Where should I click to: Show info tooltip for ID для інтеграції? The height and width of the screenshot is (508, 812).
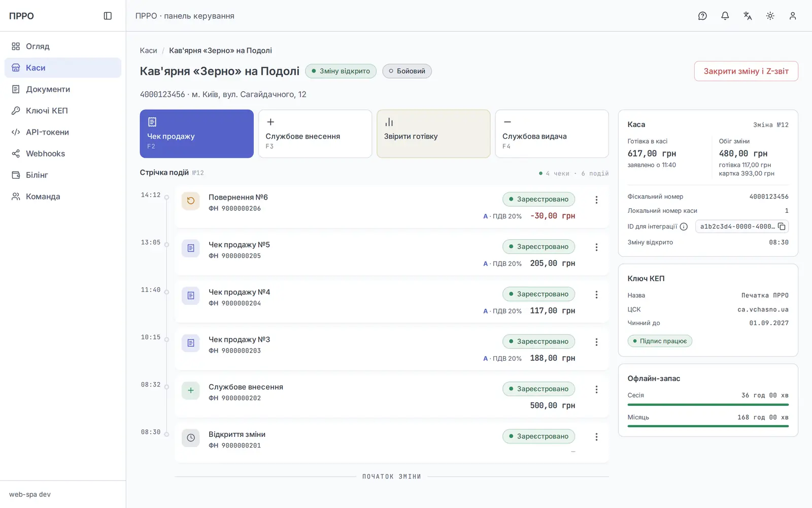pos(684,227)
